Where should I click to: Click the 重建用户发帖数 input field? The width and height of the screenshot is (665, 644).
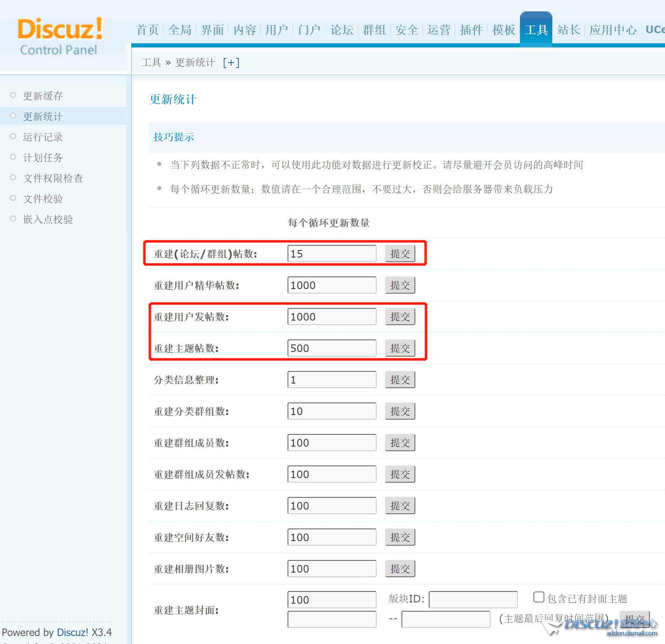(332, 317)
